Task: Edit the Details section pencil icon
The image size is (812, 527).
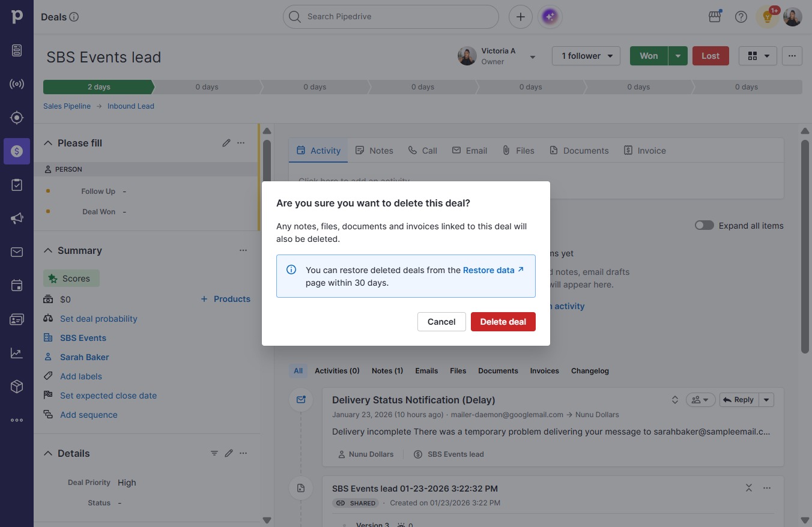Action: (x=229, y=453)
